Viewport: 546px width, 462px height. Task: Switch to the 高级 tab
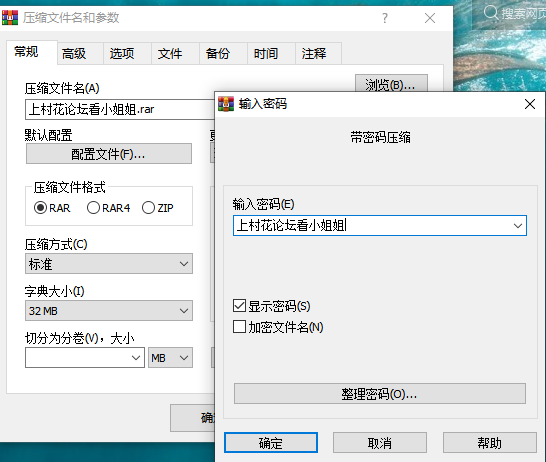point(74,54)
